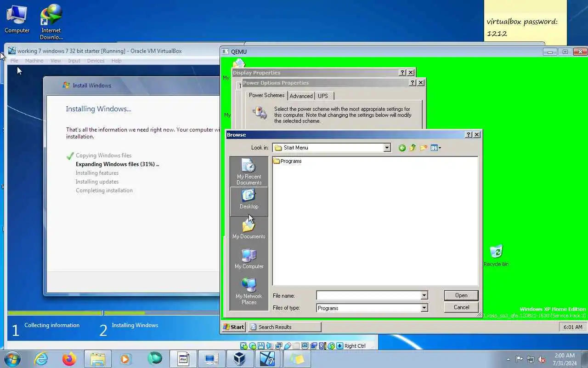Open My Network Places in Browse dialog
Screen dimensions: 588x368
click(x=249, y=291)
